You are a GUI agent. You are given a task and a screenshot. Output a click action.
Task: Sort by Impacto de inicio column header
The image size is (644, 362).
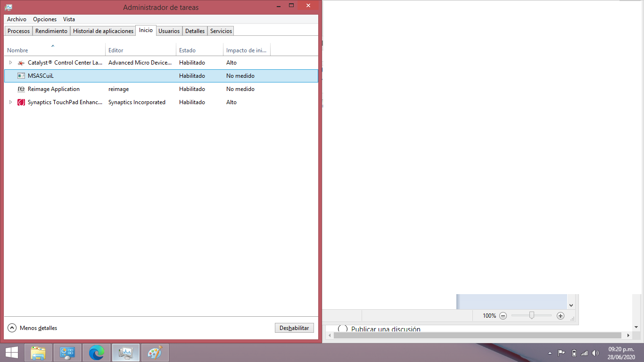[247, 49]
